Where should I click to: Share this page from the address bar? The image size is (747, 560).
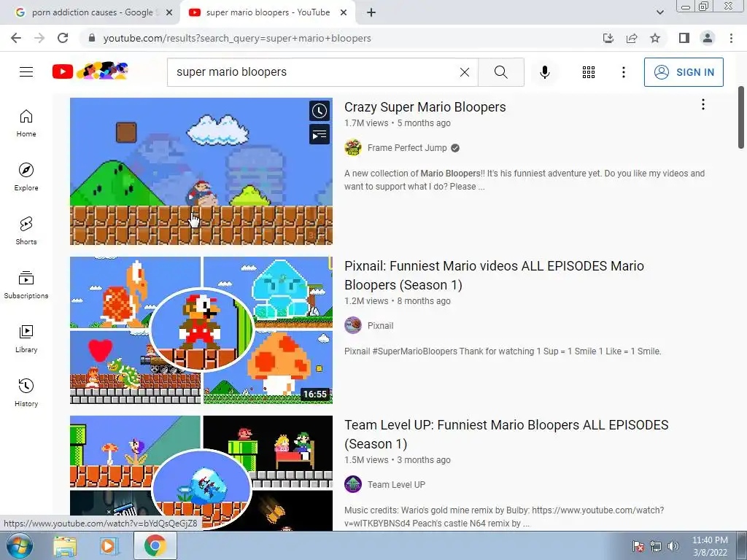(x=632, y=38)
